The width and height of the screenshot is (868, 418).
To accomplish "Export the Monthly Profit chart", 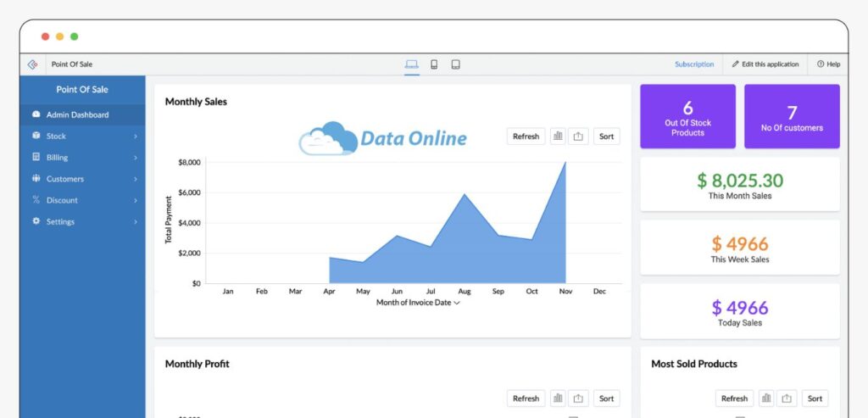I will [578, 398].
